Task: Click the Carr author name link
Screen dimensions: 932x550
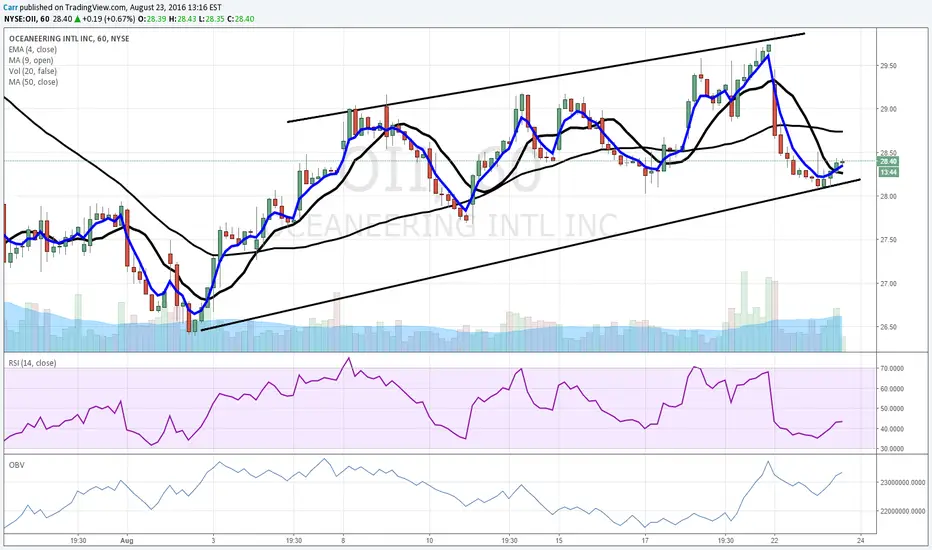Action: [x=11, y=7]
